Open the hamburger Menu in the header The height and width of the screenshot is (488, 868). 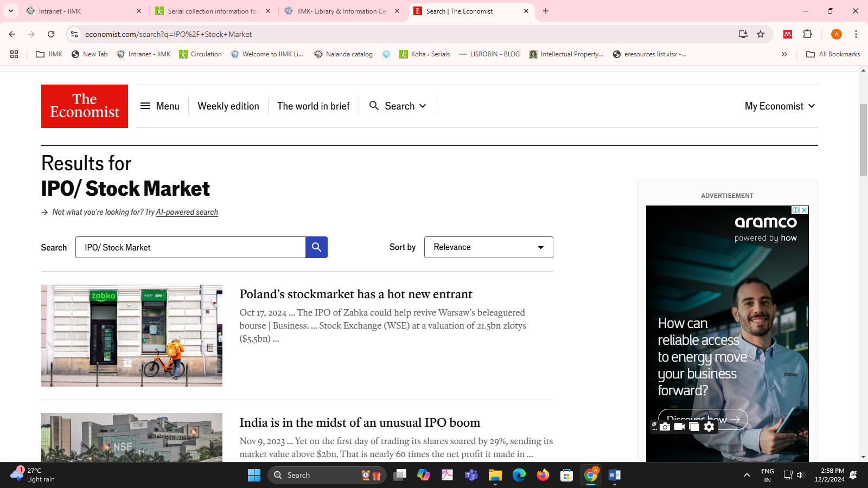(x=160, y=106)
